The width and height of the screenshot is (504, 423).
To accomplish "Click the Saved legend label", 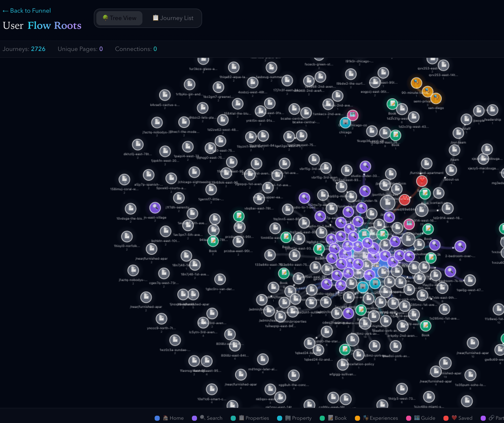I will click(x=462, y=418).
